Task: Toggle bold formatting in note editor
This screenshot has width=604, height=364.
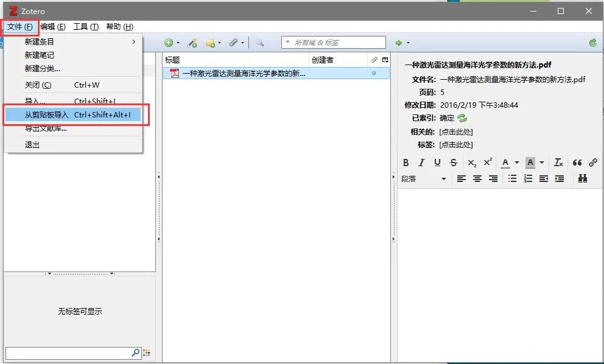Action: pos(406,163)
